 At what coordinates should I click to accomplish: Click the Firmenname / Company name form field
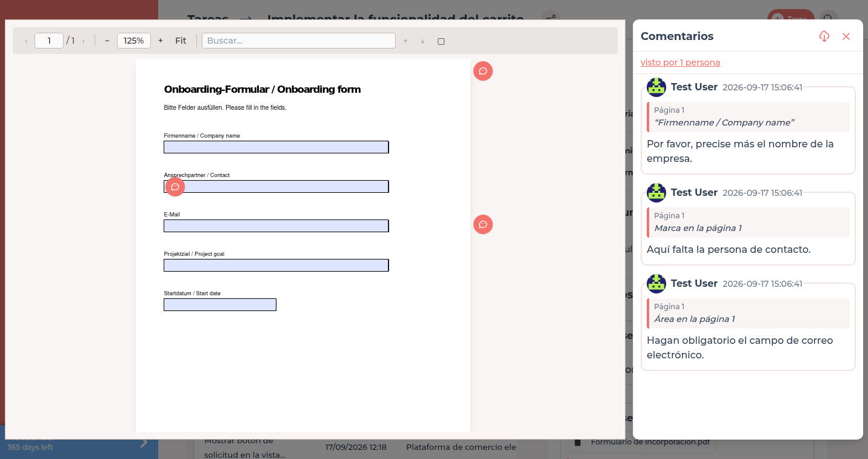point(276,147)
